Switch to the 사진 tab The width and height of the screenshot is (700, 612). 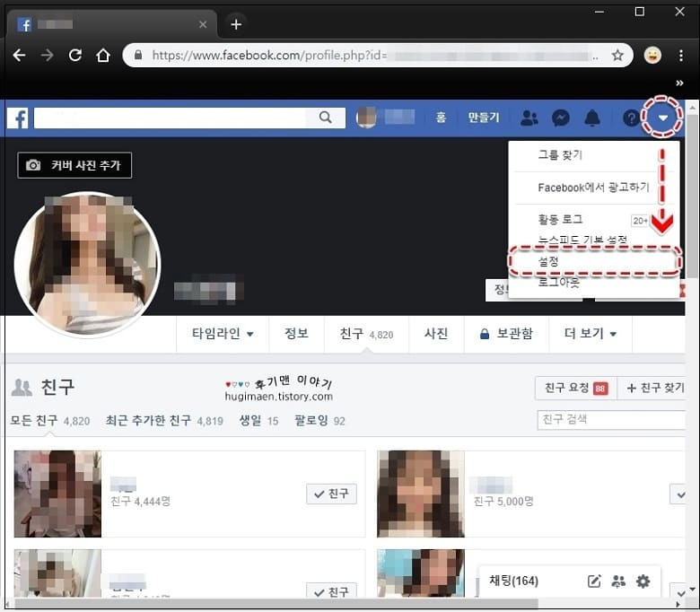(x=436, y=334)
